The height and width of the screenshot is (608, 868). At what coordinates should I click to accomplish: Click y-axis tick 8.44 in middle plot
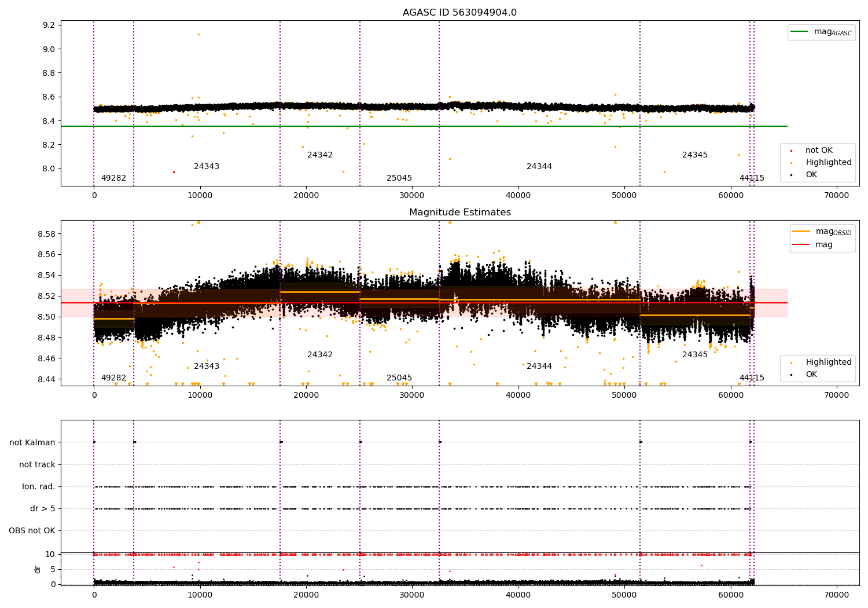coord(47,379)
